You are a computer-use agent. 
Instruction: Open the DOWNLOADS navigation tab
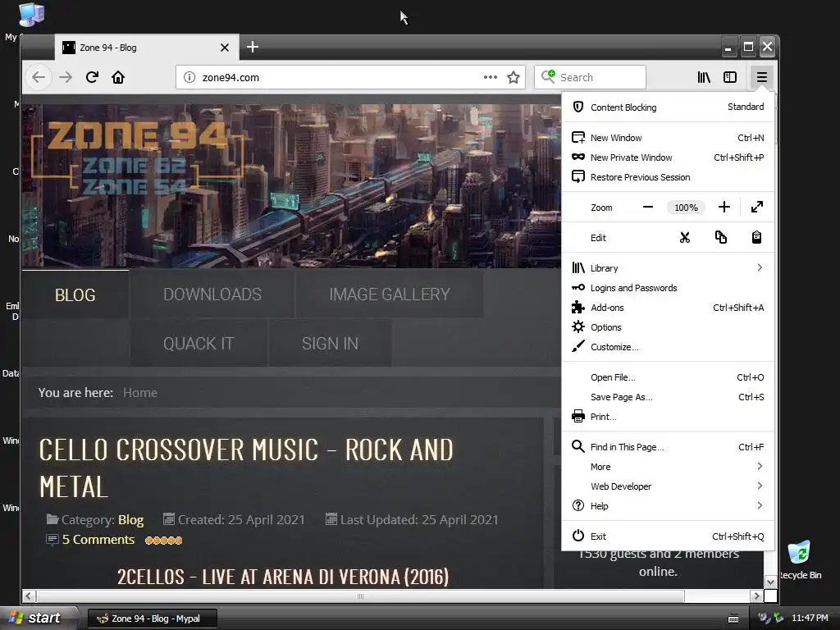[212, 294]
